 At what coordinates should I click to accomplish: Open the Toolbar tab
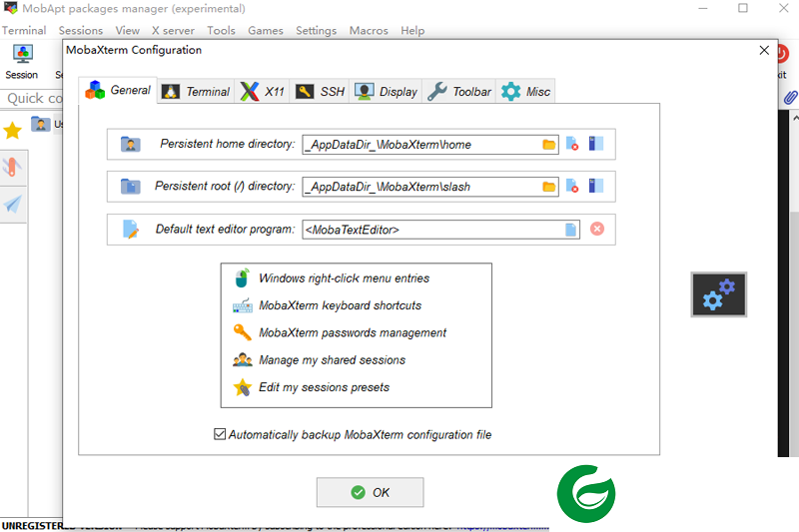click(x=459, y=92)
